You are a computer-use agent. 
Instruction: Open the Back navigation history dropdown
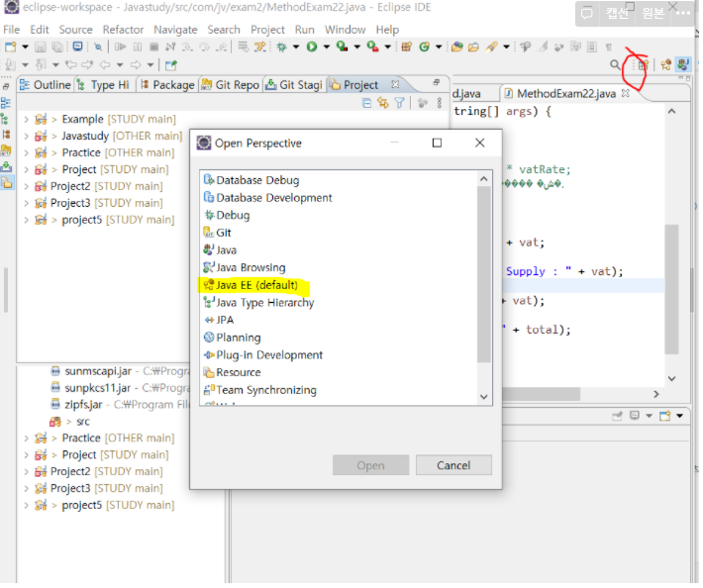[119, 65]
